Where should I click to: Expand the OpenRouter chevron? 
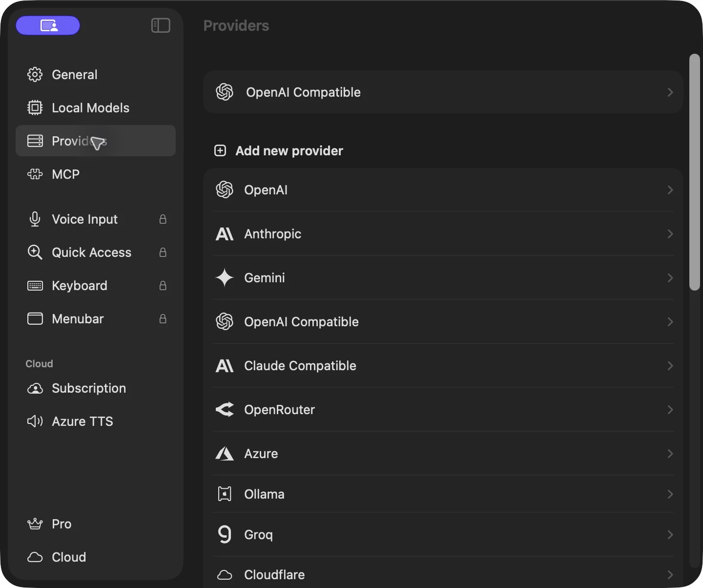click(x=670, y=409)
